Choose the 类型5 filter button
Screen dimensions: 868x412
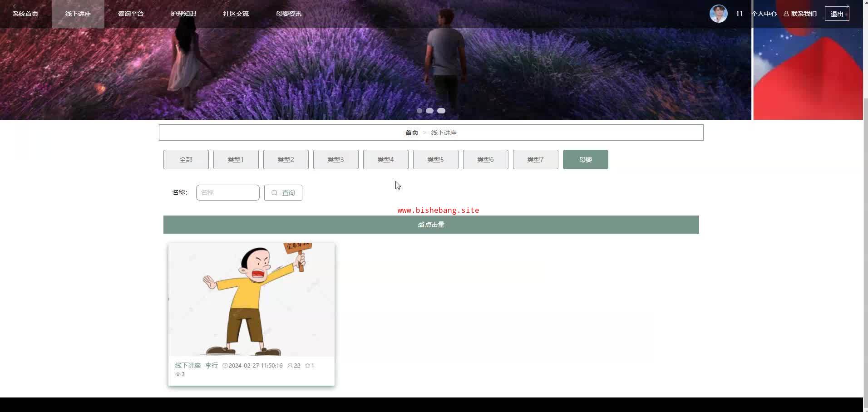436,160
